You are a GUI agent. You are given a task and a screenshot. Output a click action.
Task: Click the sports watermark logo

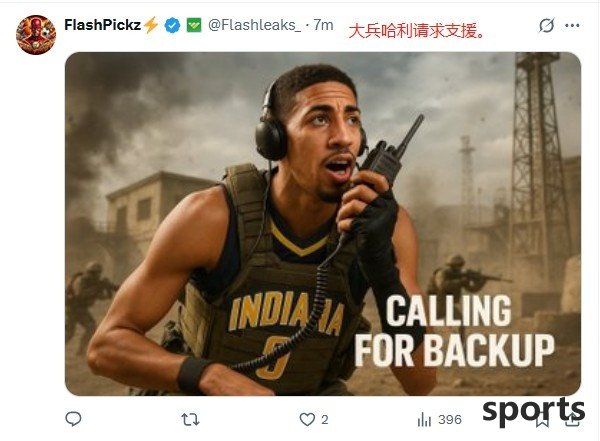tap(533, 412)
